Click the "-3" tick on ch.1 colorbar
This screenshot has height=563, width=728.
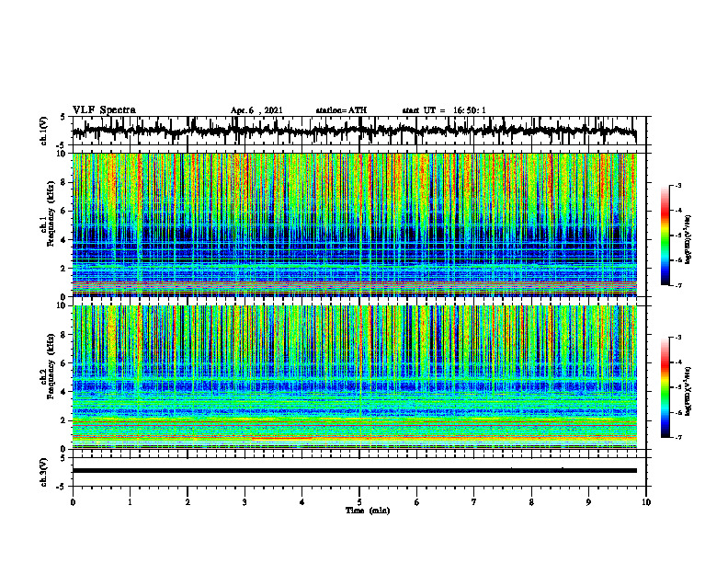tap(678, 185)
